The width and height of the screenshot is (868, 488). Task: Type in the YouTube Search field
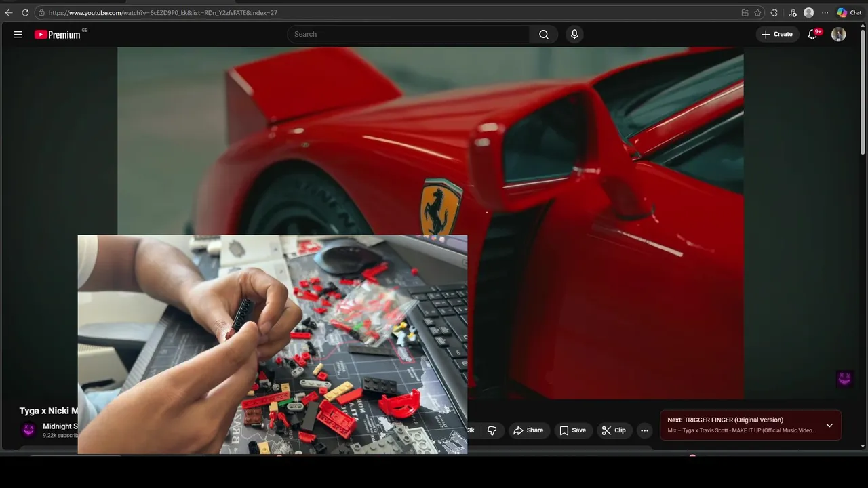(x=409, y=35)
